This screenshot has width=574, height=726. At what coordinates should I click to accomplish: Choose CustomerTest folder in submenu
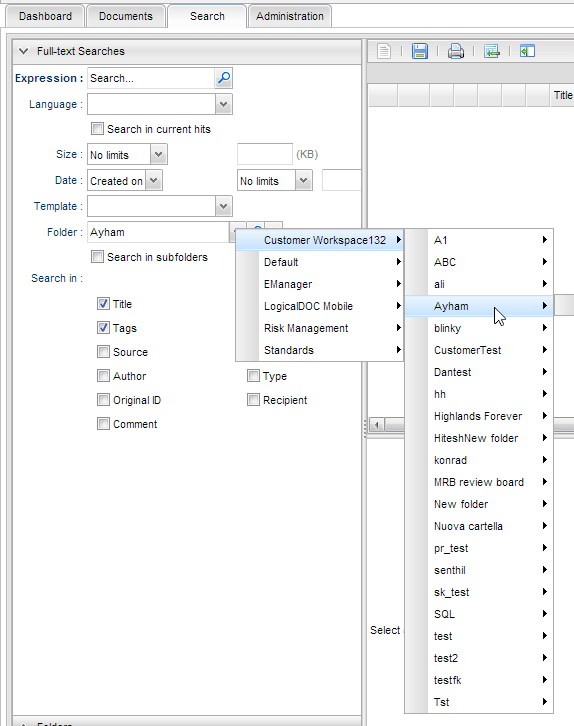tap(479, 350)
